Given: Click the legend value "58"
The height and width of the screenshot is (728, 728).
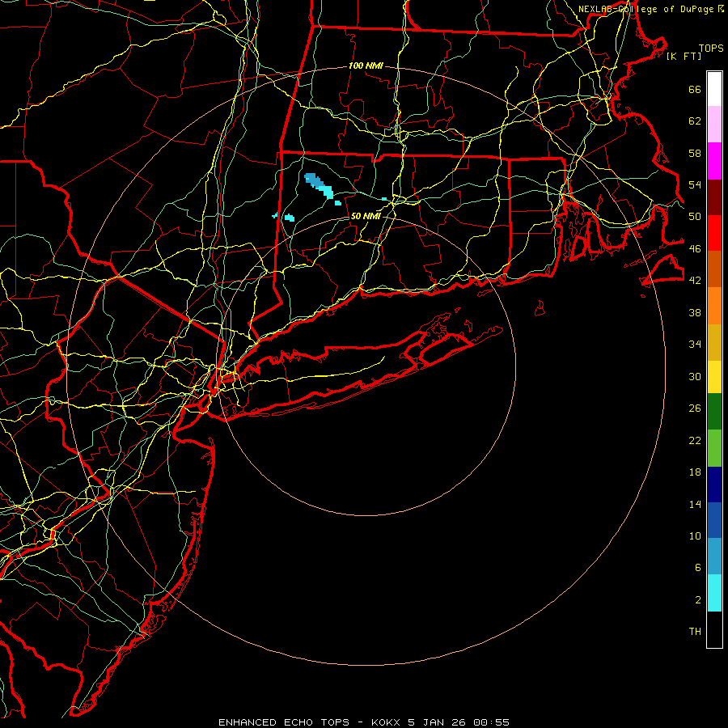Looking at the screenshot, I should tap(695, 153).
